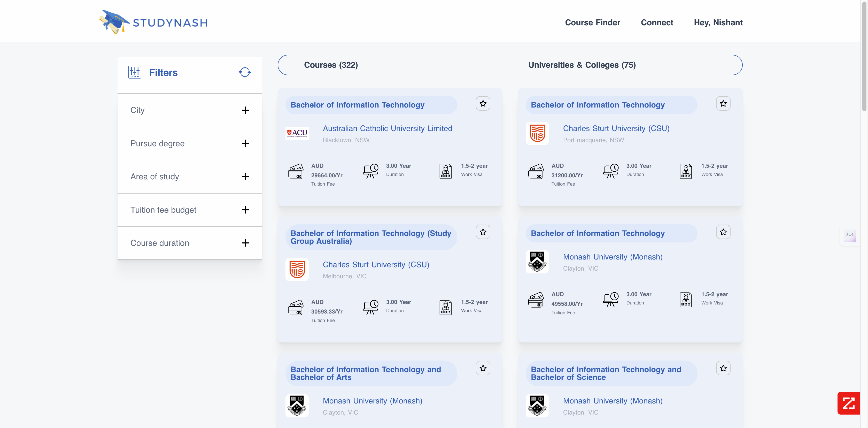Click Monash crest on Bachelor of Arts card
The width and height of the screenshot is (868, 428).
pyautogui.click(x=297, y=406)
